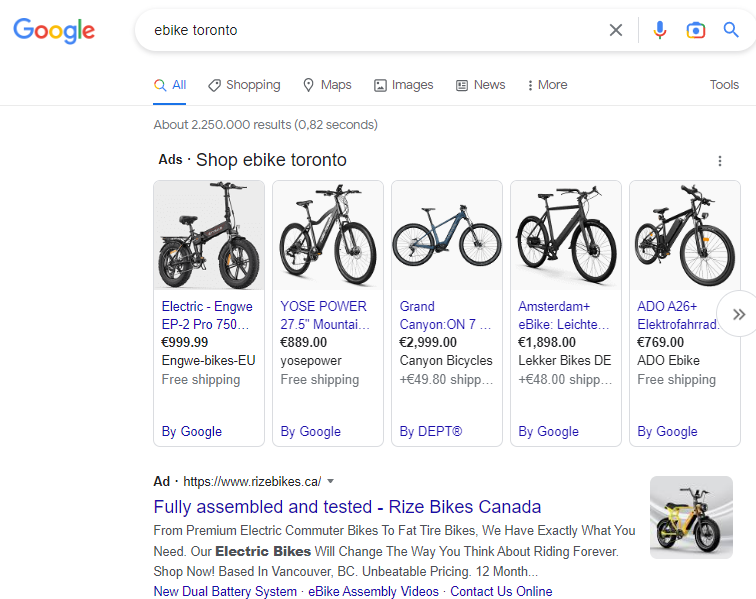Start voice search with microphone icon

point(660,30)
